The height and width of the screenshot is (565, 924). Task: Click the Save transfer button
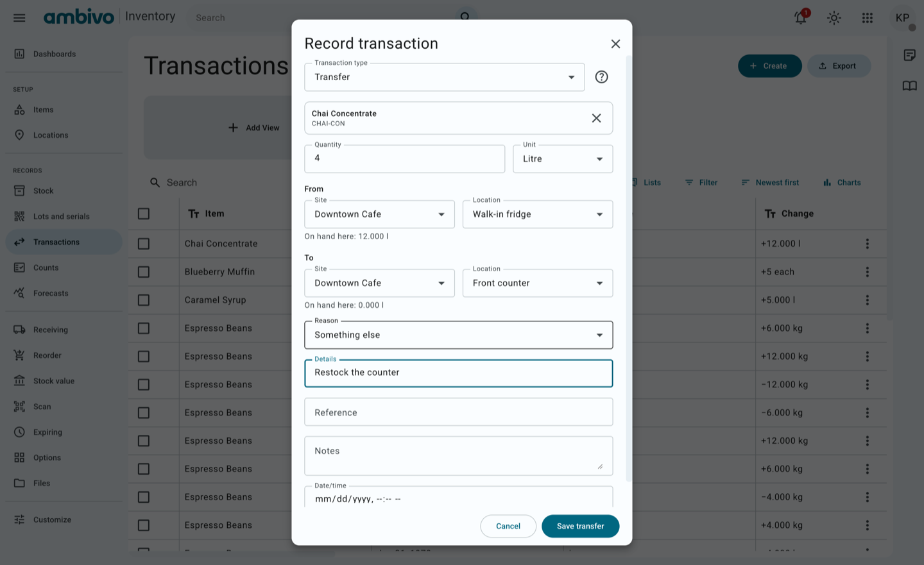tap(580, 526)
